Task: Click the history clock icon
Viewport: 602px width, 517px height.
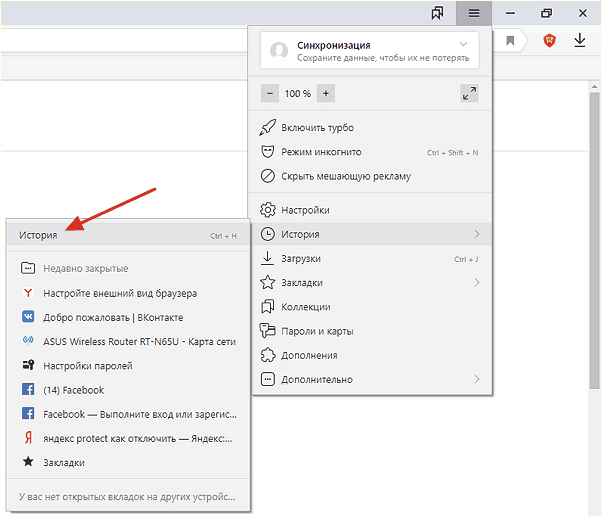Action: 268,234
